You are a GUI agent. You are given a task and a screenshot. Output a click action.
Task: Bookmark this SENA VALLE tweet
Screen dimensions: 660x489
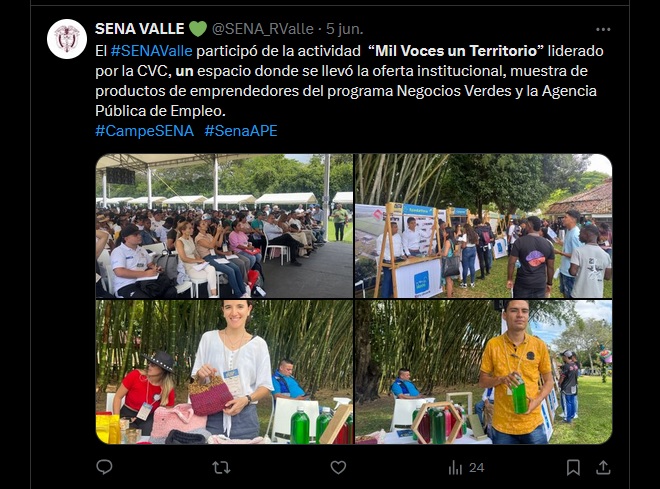click(573, 467)
